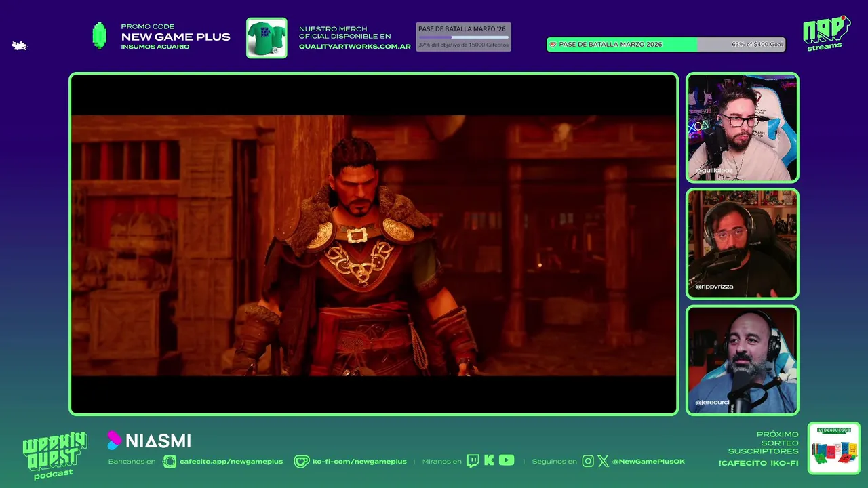868x488 pixels.
Task: Click the PASE DE BATALLA MARZO '26 title
Action: point(462,29)
